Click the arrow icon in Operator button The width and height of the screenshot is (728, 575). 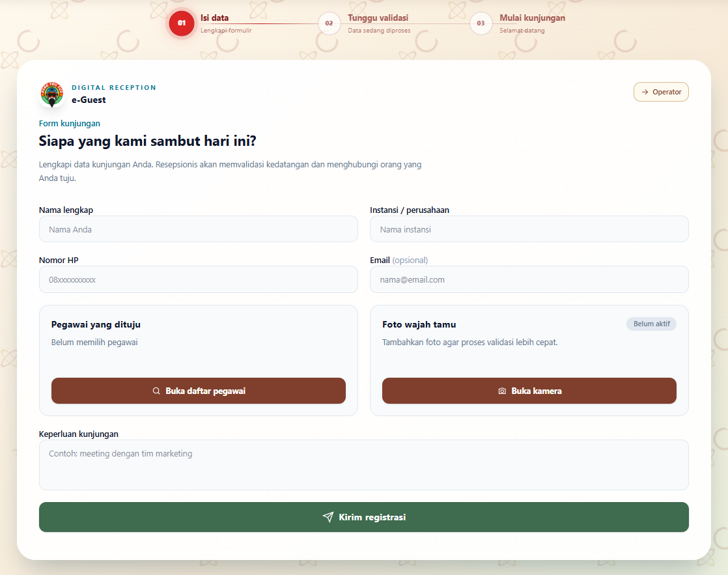pos(645,92)
